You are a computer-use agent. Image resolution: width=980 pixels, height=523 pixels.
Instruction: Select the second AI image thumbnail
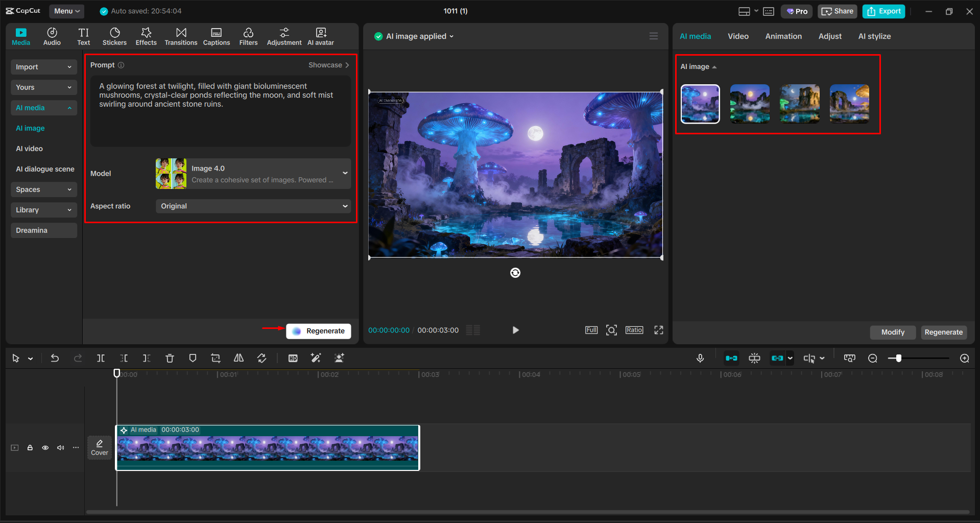point(750,104)
